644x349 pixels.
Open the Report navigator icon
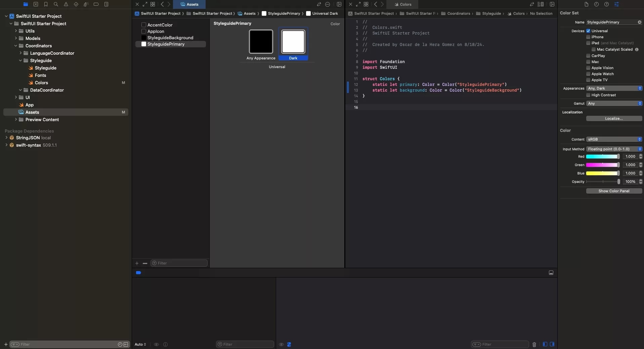pyautogui.click(x=106, y=4)
